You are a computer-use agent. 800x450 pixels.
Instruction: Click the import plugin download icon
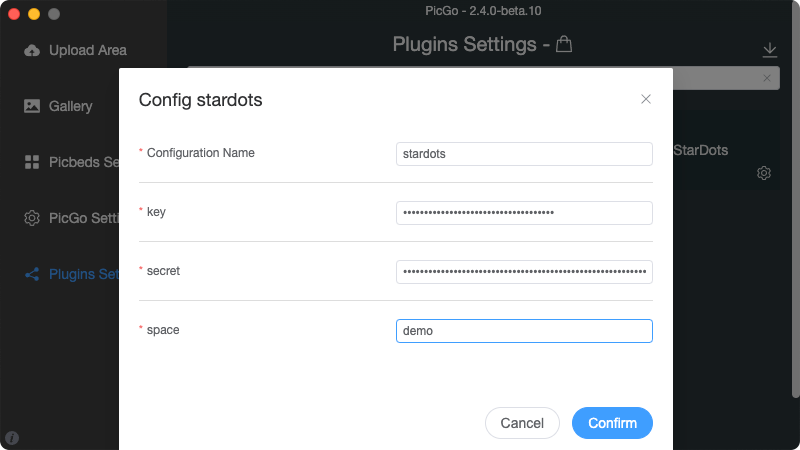coord(769,50)
